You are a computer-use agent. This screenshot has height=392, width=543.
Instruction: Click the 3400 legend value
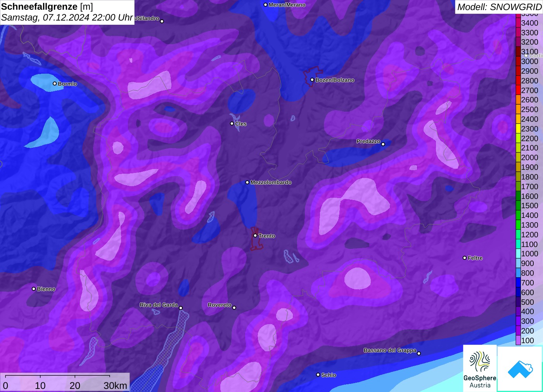coord(530,23)
